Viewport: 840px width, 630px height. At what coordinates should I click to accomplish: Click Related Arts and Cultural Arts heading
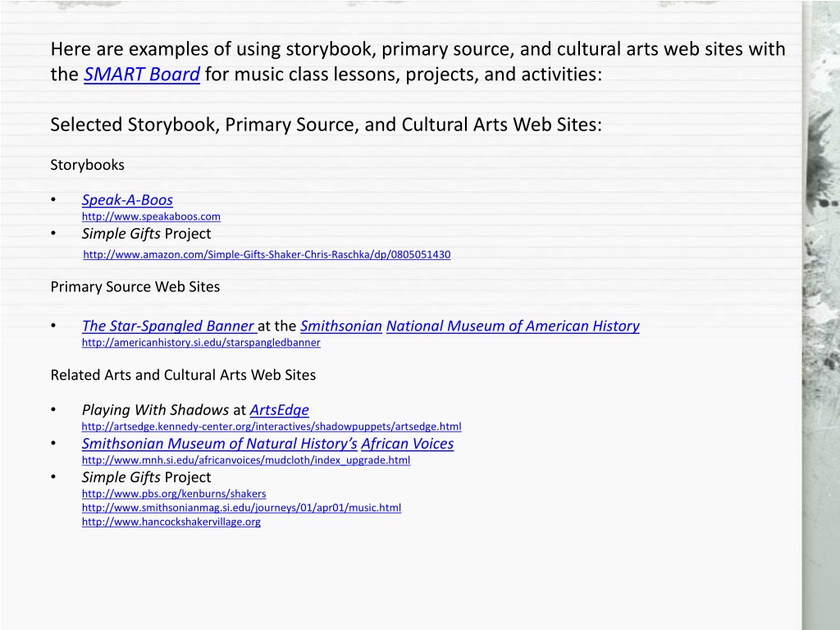[x=183, y=375]
